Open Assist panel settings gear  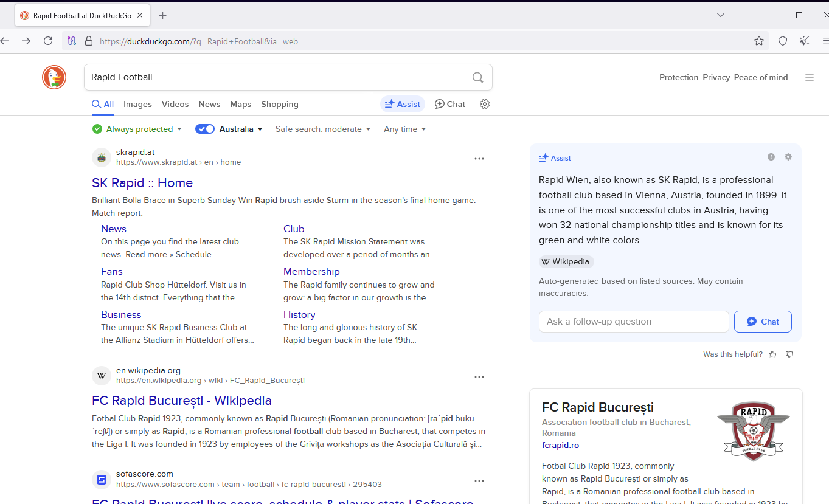point(788,157)
